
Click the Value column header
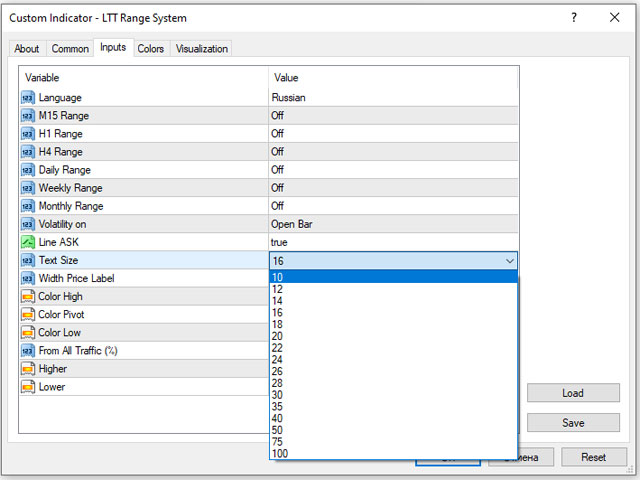[393, 78]
